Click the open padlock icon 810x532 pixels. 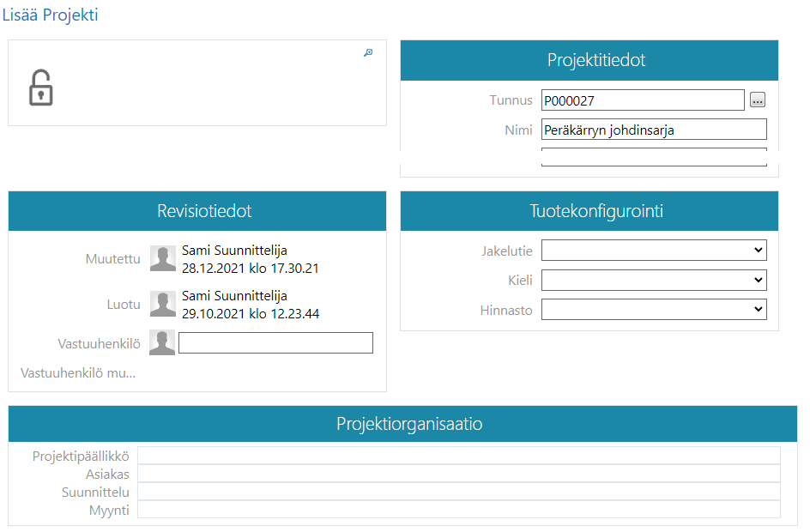(x=40, y=88)
